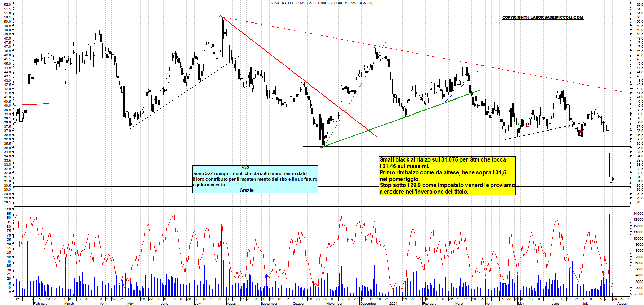Click the line 'Sono 522 i singoli utenti...'
Screen dimensions: 644x305
(250, 173)
